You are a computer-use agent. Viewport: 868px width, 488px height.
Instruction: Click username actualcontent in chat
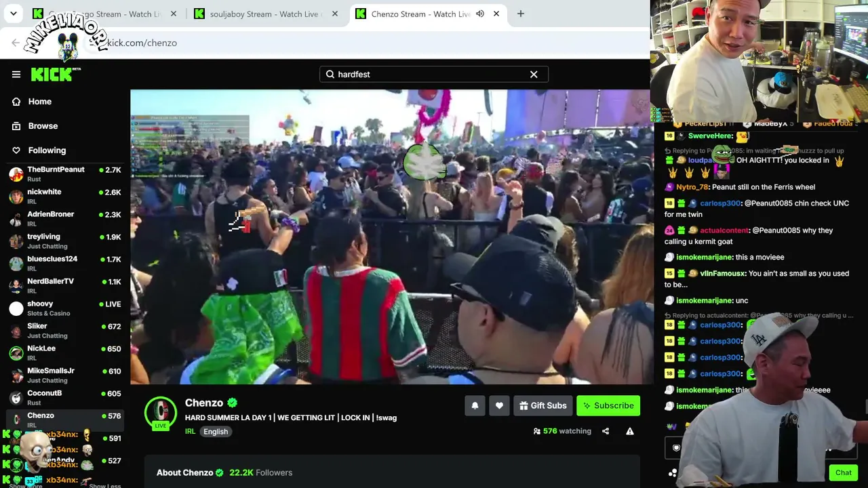pos(724,230)
